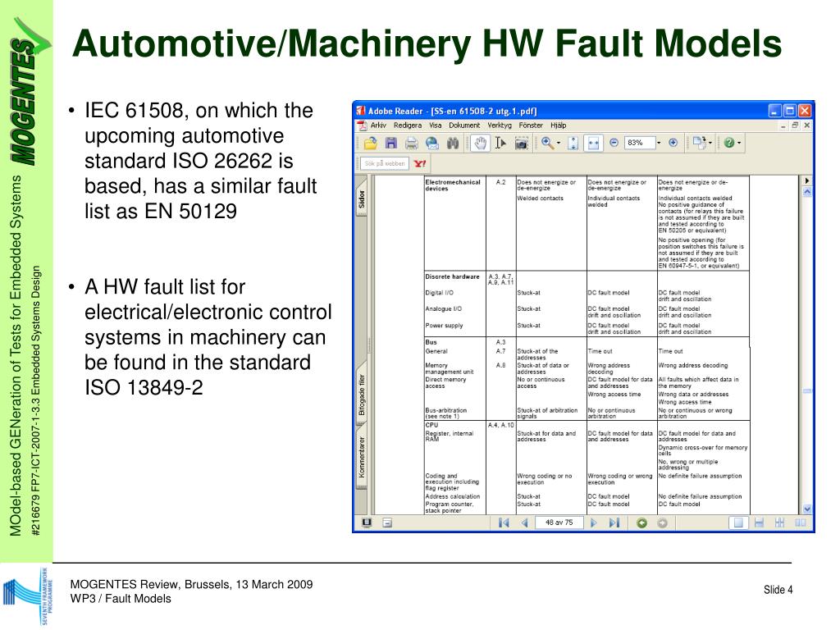This screenshot has height=630, width=840.
Task: Click the 'Slide 4' footer label
Action: pos(778,590)
